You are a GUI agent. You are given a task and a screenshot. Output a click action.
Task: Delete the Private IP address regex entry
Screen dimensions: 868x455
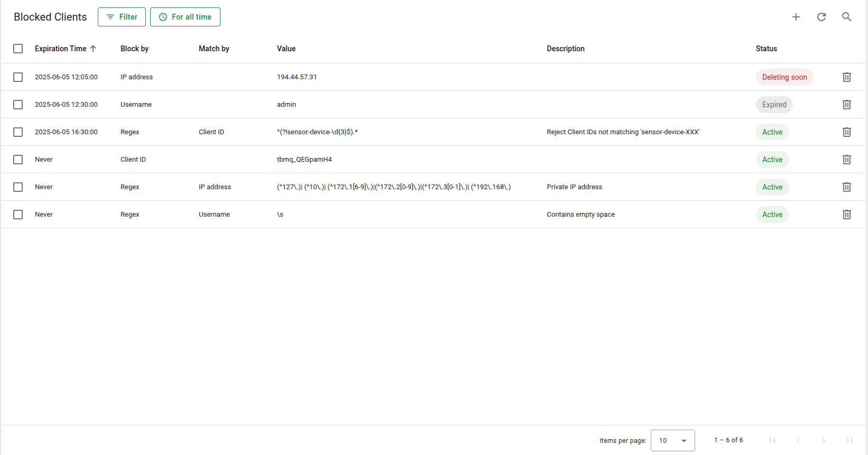[846, 187]
